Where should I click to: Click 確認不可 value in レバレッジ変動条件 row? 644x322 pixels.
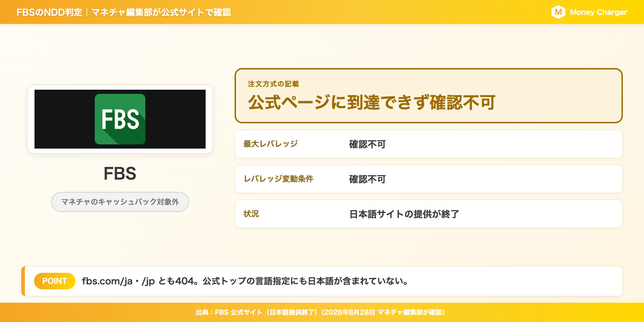367,179
